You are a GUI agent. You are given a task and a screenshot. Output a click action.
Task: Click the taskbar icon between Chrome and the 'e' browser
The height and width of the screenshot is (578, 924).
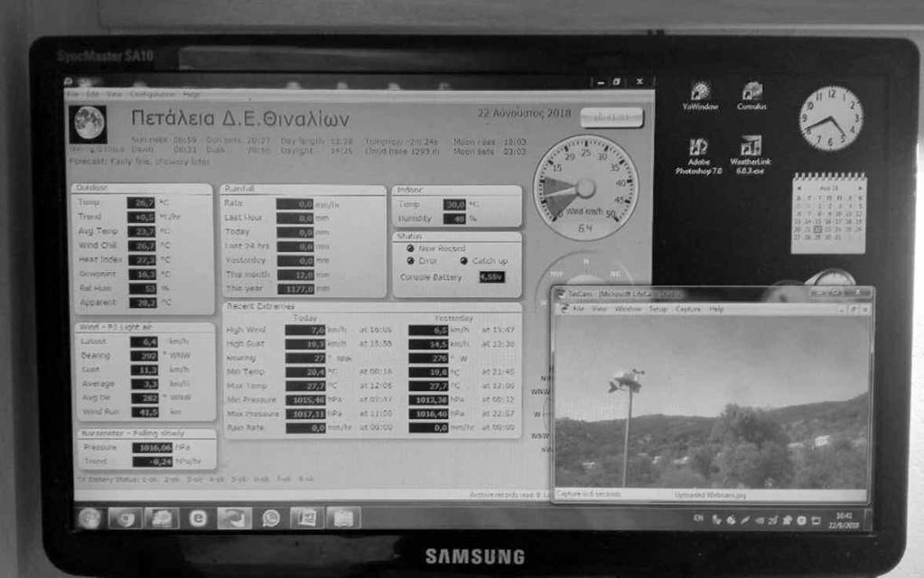[162, 518]
